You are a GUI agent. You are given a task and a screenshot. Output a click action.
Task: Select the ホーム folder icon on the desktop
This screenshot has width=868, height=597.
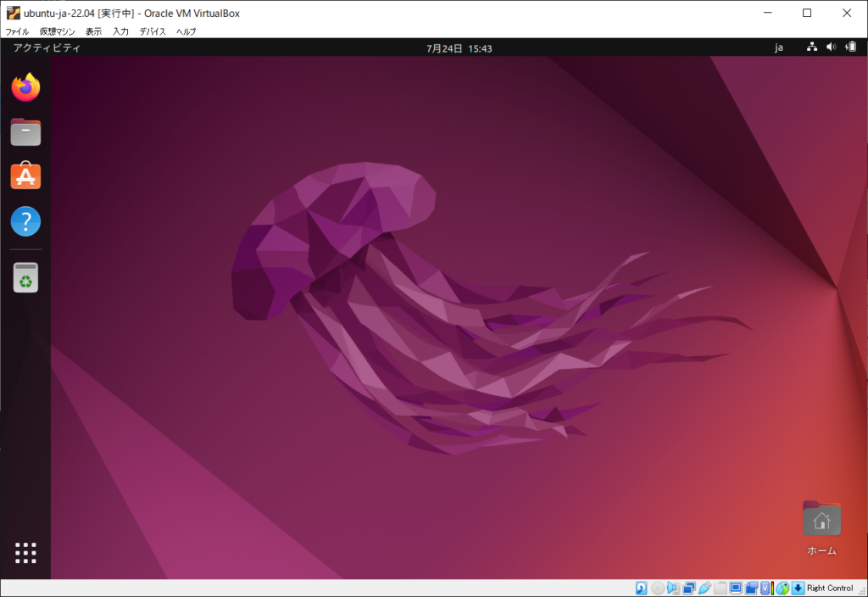(x=821, y=527)
